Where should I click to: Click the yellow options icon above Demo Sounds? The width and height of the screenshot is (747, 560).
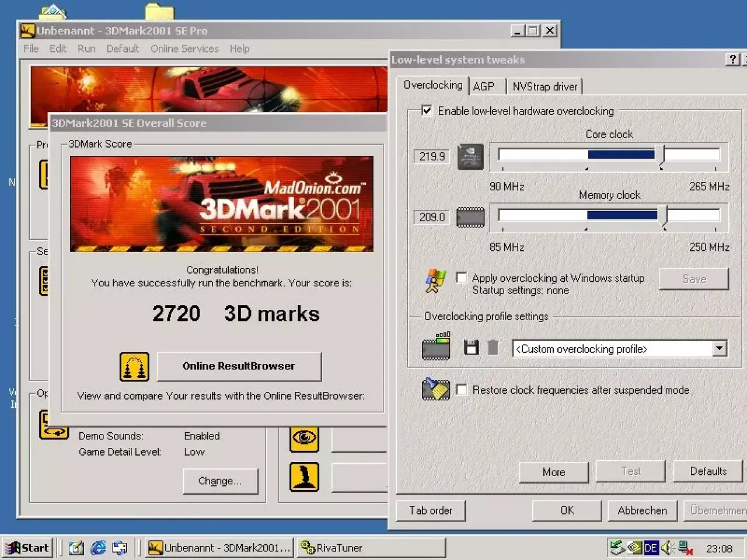(x=54, y=424)
